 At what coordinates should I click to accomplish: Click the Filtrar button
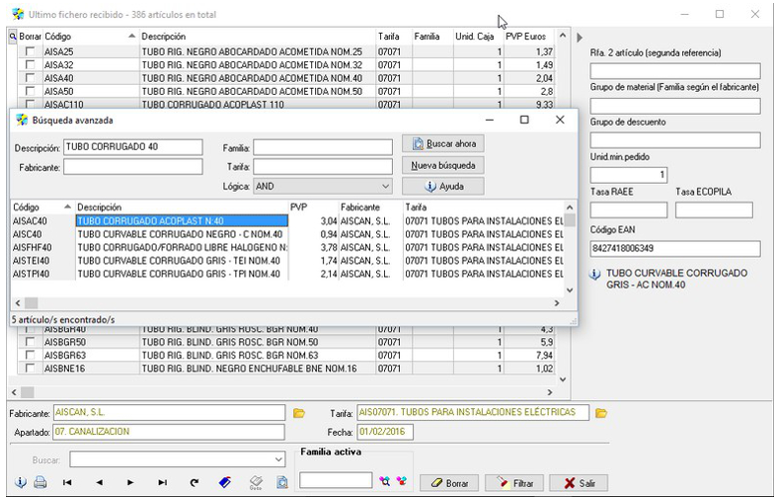(x=517, y=483)
